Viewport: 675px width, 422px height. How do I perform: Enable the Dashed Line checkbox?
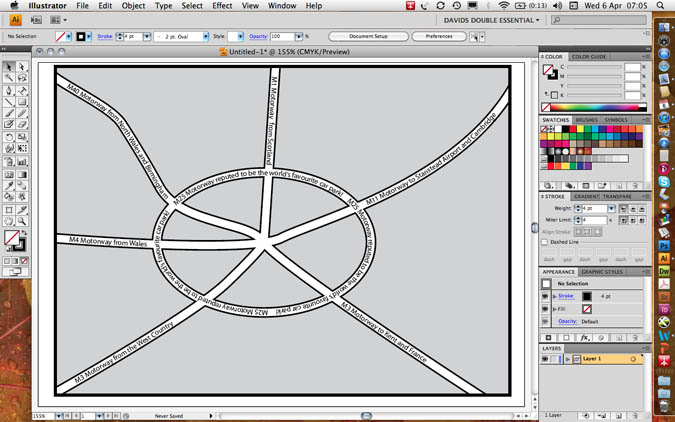click(545, 242)
